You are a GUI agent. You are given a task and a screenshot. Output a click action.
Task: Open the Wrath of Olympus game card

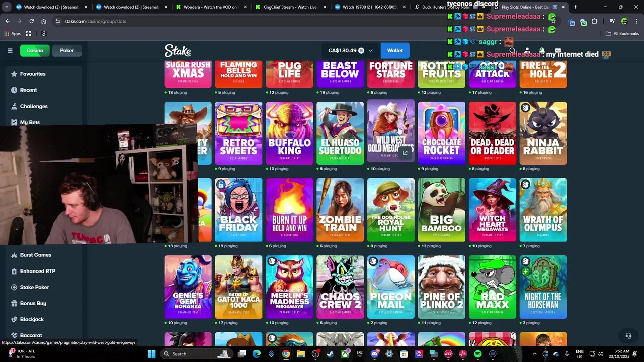543,210
